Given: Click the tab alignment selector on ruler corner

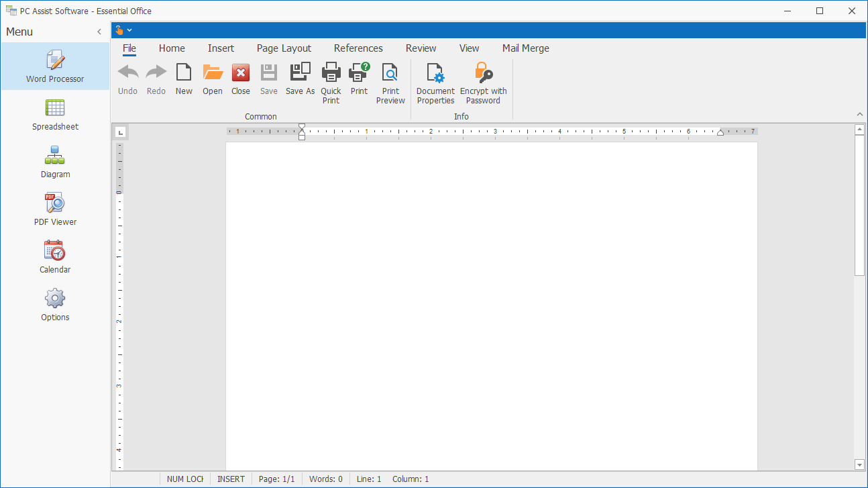Looking at the screenshot, I should coord(120,132).
